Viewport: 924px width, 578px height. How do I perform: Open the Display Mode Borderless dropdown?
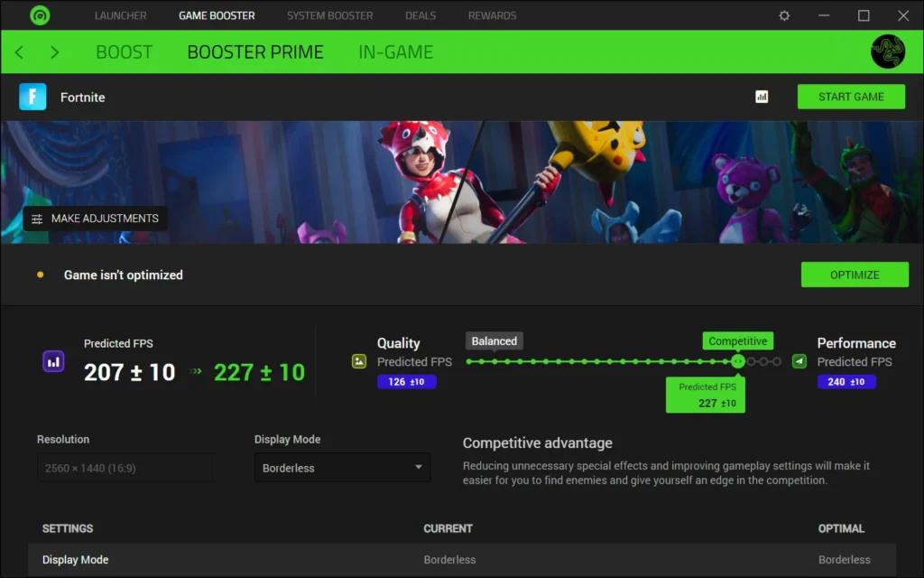point(342,468)
